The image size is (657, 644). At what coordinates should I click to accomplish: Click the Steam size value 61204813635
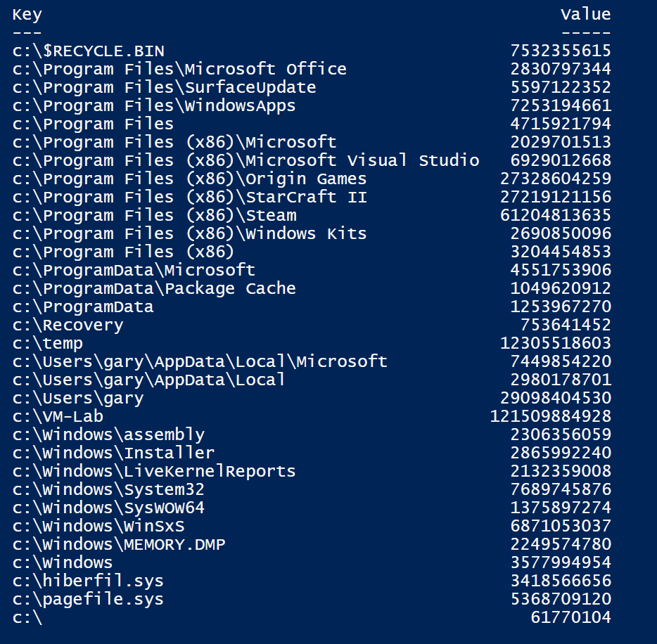[x=555, y=215]
